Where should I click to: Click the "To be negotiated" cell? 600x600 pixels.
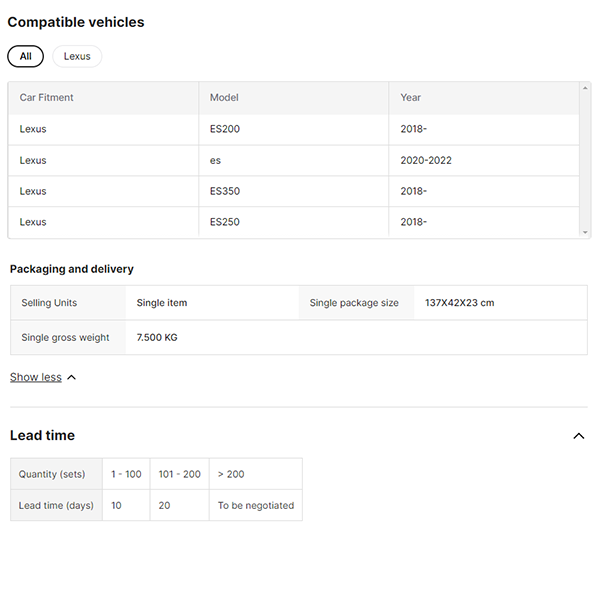point(256,506)
